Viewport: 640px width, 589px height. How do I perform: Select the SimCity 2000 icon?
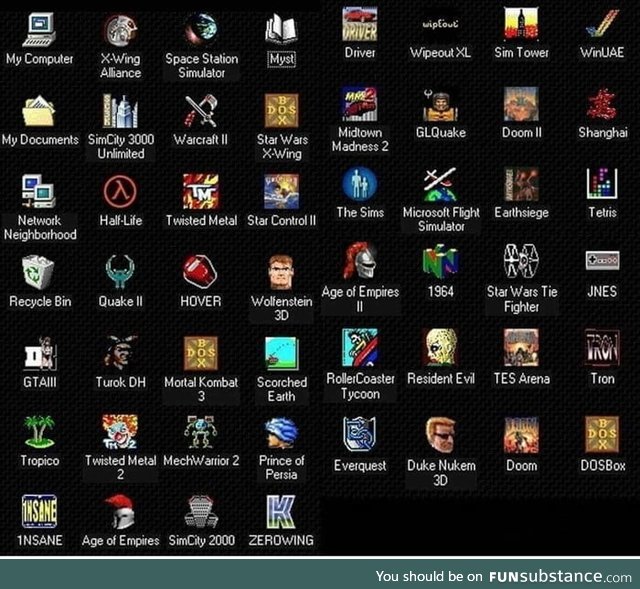pos(201,512)
